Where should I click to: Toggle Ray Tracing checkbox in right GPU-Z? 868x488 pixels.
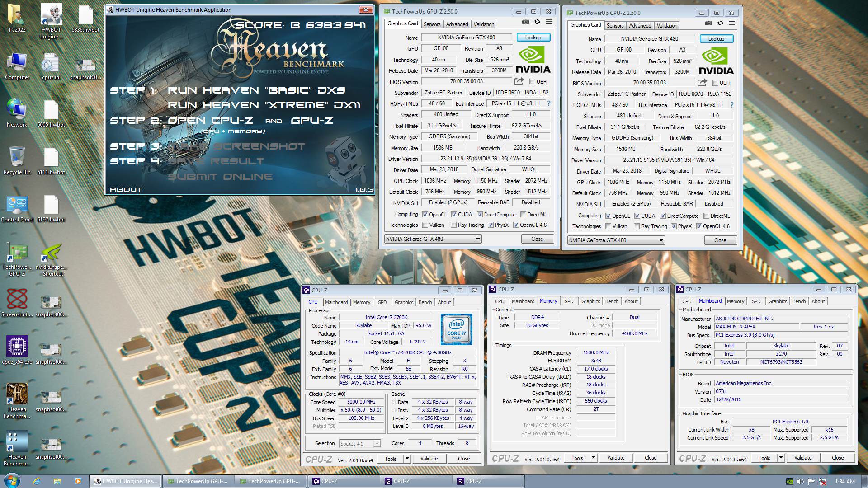(x=637, y=226)
